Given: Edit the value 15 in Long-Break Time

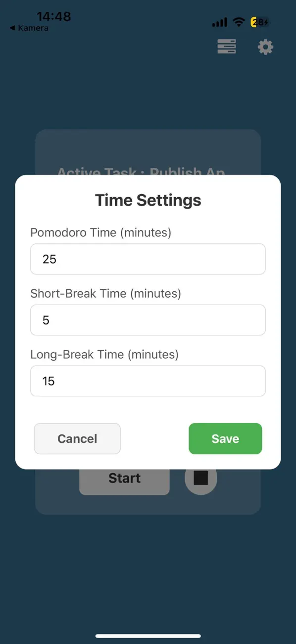Looking at the screenshot, I should [49, 381].
